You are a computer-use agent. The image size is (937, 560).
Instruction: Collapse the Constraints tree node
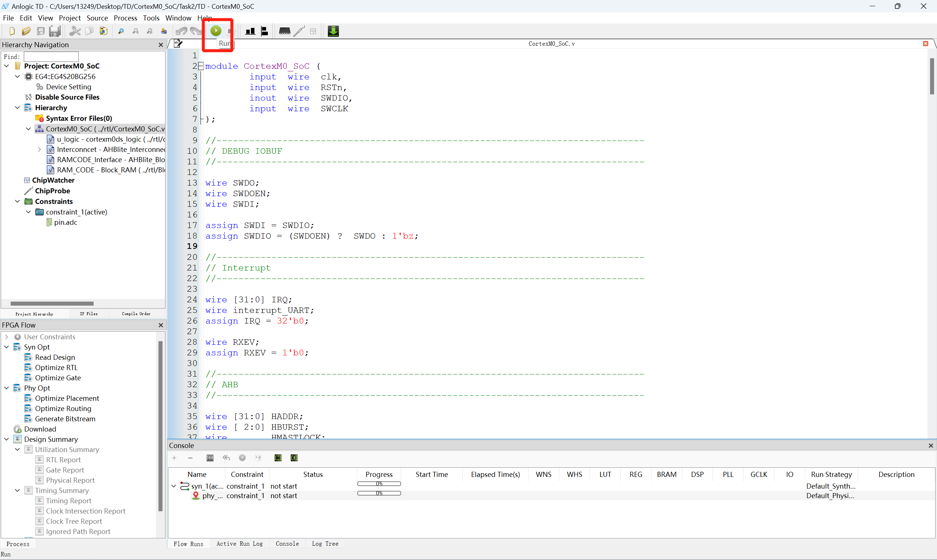(x=17, y=201)
